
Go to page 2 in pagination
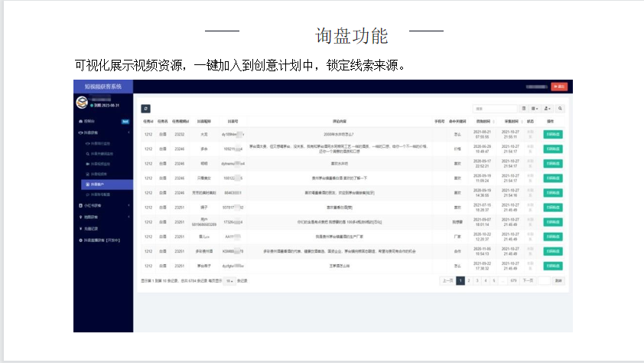469,281
